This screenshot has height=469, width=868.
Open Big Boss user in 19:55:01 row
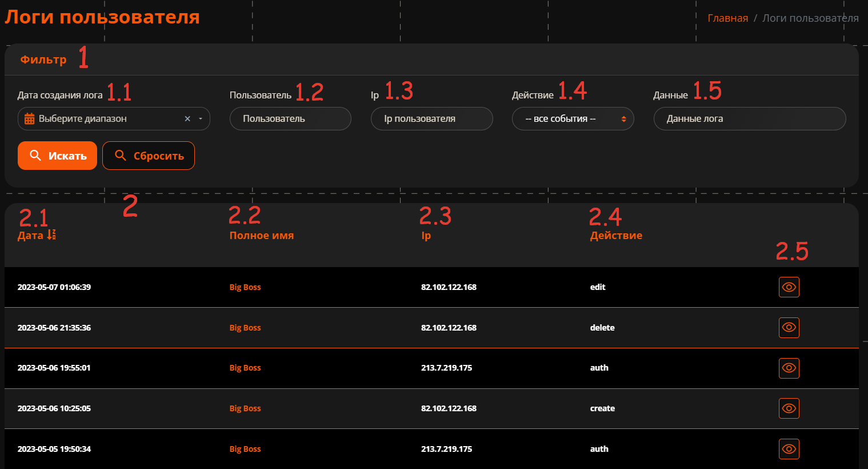tap(245, 368)
